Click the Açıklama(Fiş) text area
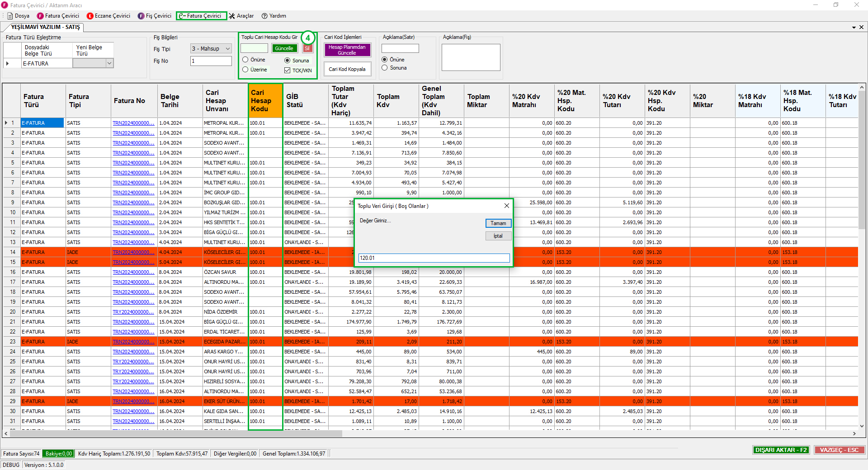 coord(471,57)
